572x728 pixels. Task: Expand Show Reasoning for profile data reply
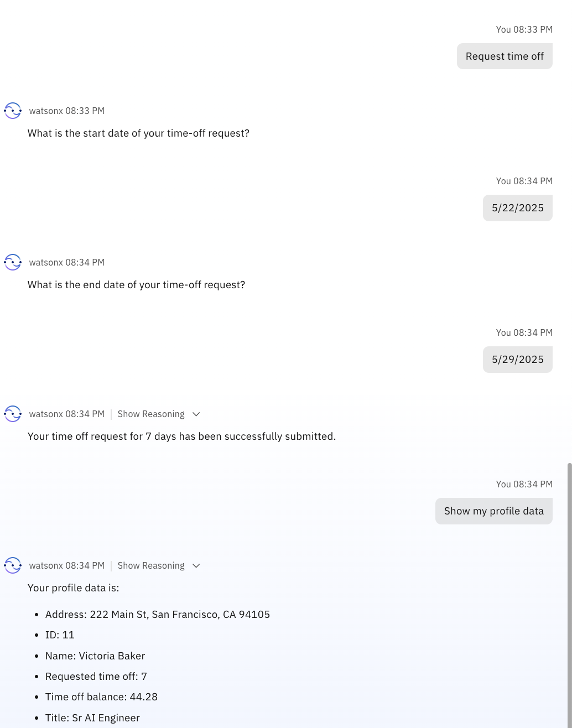click(x=151, y=565)
